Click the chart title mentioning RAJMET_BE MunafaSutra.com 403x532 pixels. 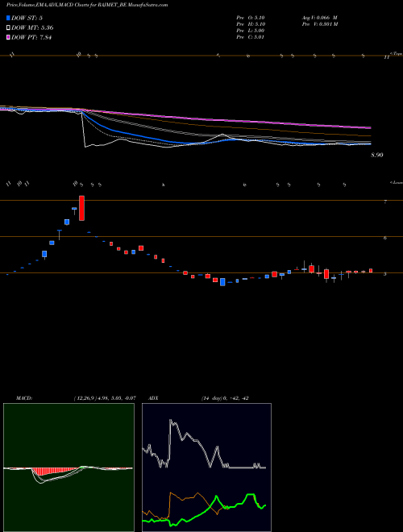pyautogui.click(x=87, y=5)
